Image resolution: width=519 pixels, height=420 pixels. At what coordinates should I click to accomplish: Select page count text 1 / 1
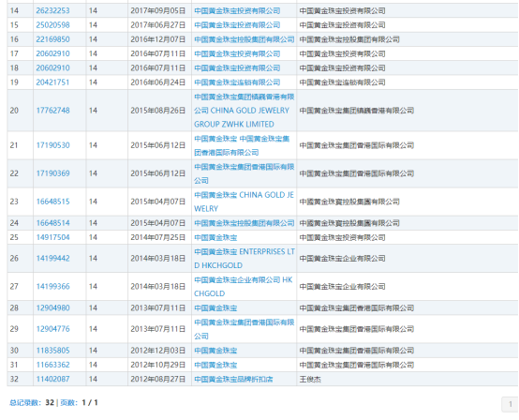(x=90, y=402)
